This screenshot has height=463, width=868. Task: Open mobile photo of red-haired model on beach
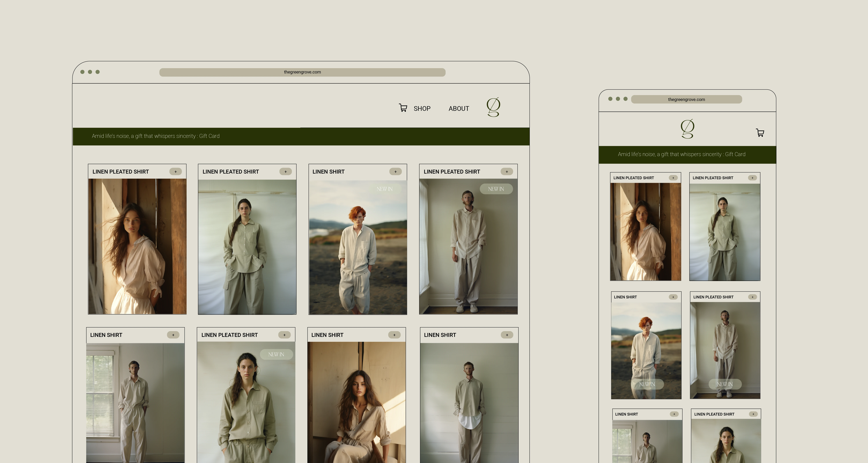(x=646, y=350)
